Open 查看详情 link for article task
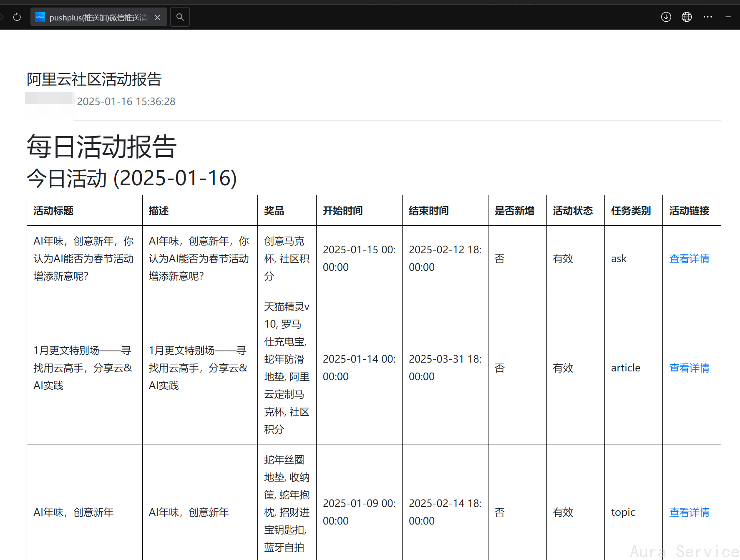 (x=689, y=368)
